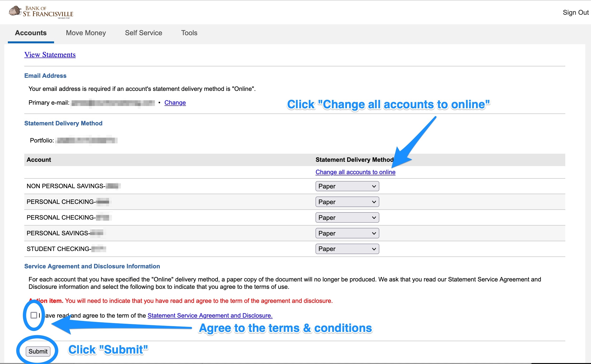This screenshot has width=591, height=364.
Task: Click the Account column header
Action: [x=39, y=160]
